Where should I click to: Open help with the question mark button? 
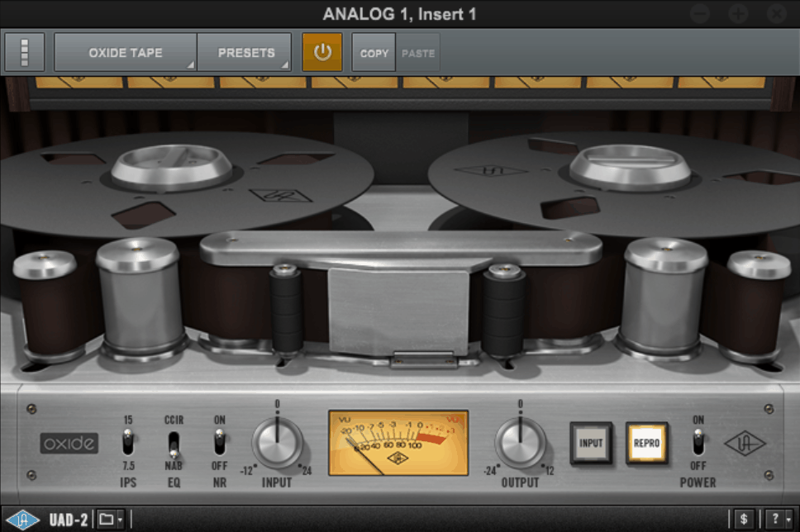pos(775,520)
